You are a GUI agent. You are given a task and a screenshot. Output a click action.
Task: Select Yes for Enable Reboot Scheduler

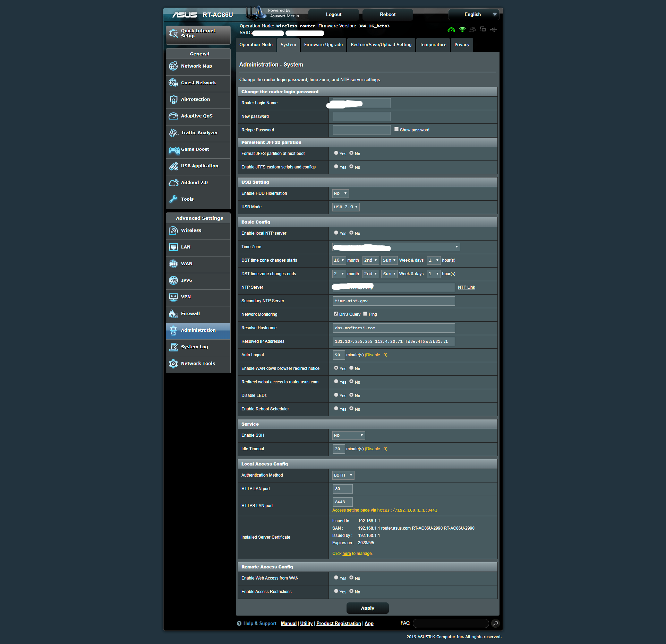[x=336, y=409]
